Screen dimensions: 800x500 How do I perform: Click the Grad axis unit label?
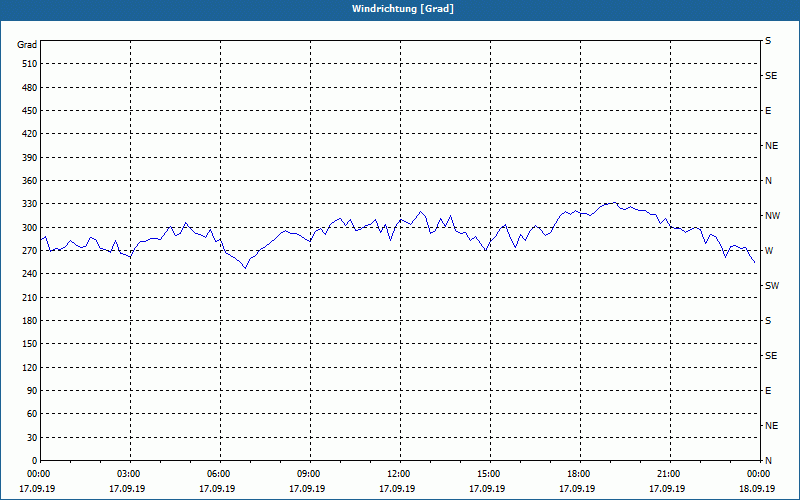click(27, 45)
